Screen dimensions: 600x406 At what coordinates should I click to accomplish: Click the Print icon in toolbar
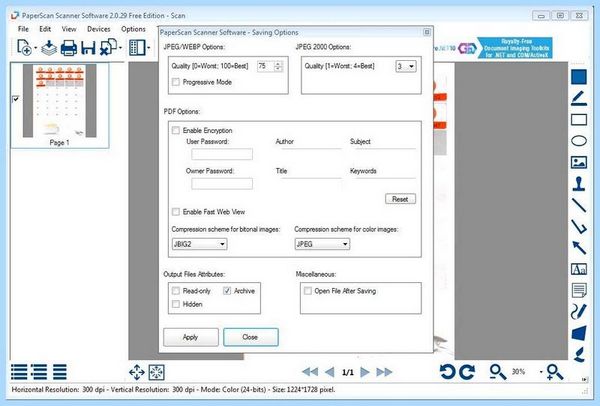pyautogui.click(x=68, y=48)
